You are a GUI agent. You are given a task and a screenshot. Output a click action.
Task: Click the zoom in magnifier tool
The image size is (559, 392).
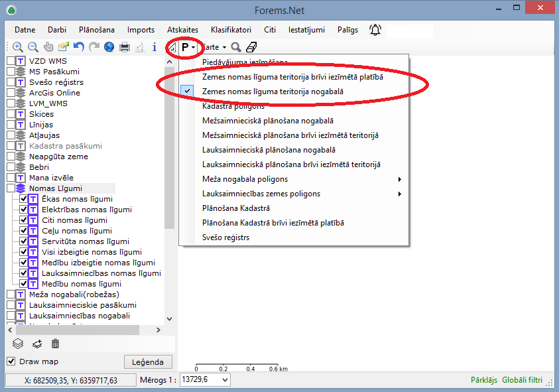(18, 47)
